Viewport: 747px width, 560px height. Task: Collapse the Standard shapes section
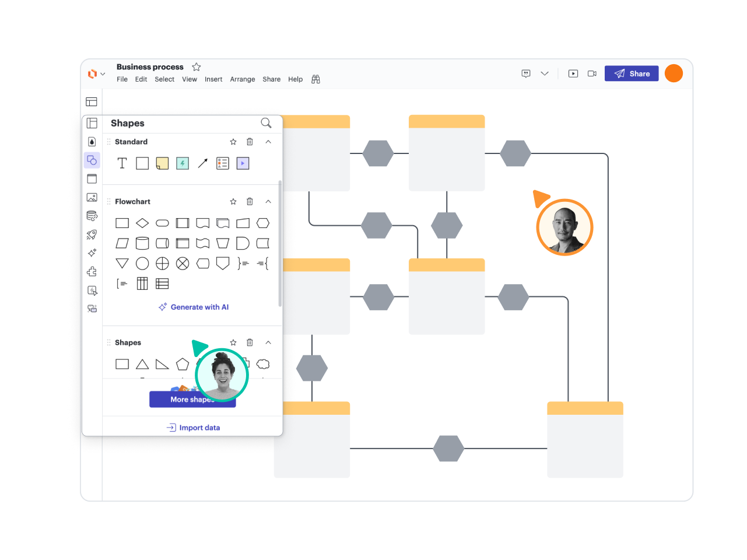coord(268,142)
